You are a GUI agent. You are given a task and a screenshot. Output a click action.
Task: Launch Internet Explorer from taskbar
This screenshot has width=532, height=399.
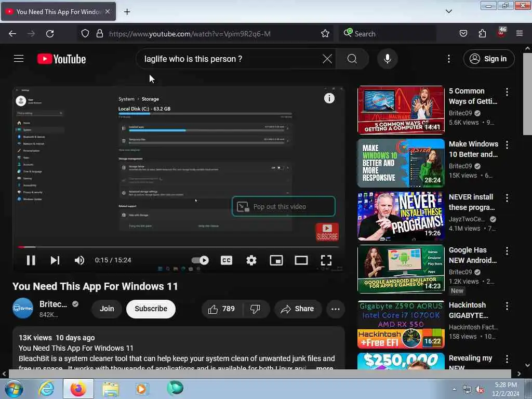(x=46, y=389)
